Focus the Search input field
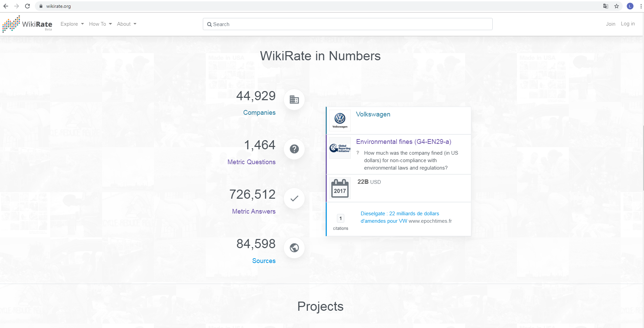 (347, 24)
